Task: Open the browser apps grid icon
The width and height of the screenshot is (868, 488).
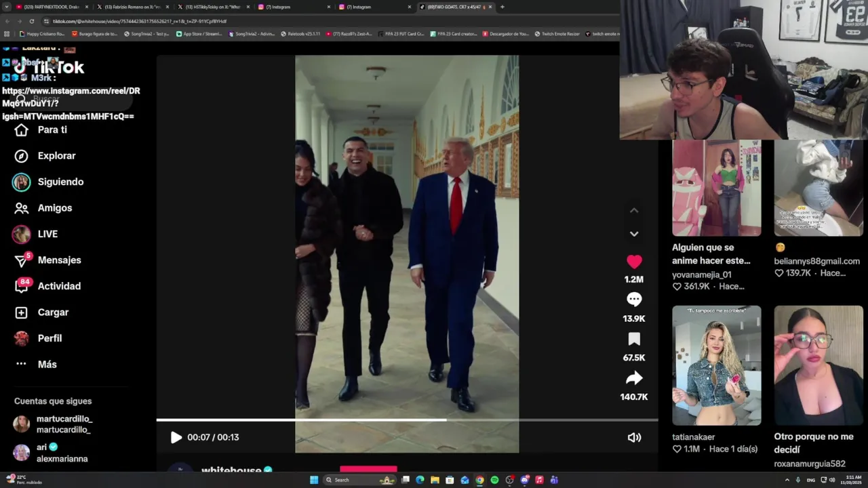Action: coord(7,34)
